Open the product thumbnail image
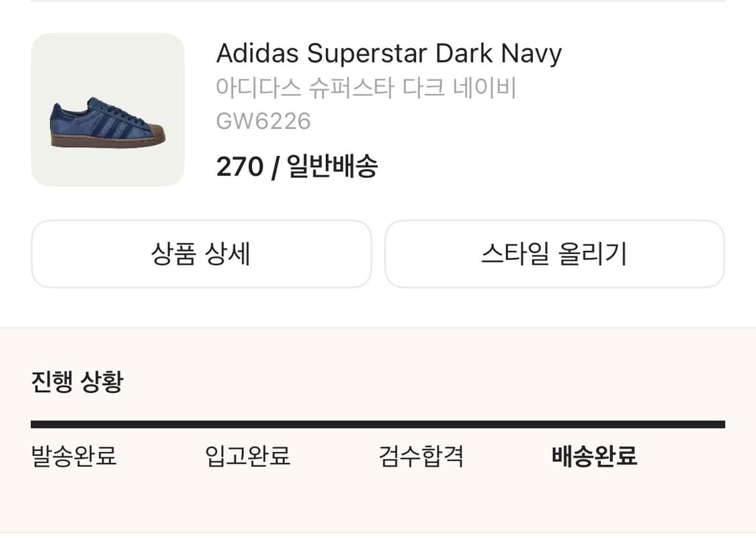The height and width of the screenshot is (538, 756). [x=108, y=107]
